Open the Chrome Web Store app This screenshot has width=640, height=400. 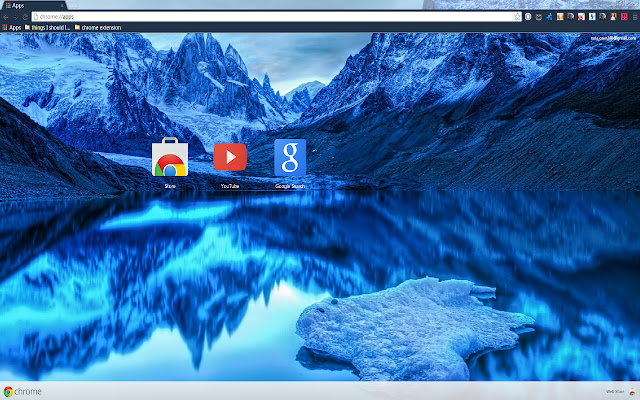(170, 157)
